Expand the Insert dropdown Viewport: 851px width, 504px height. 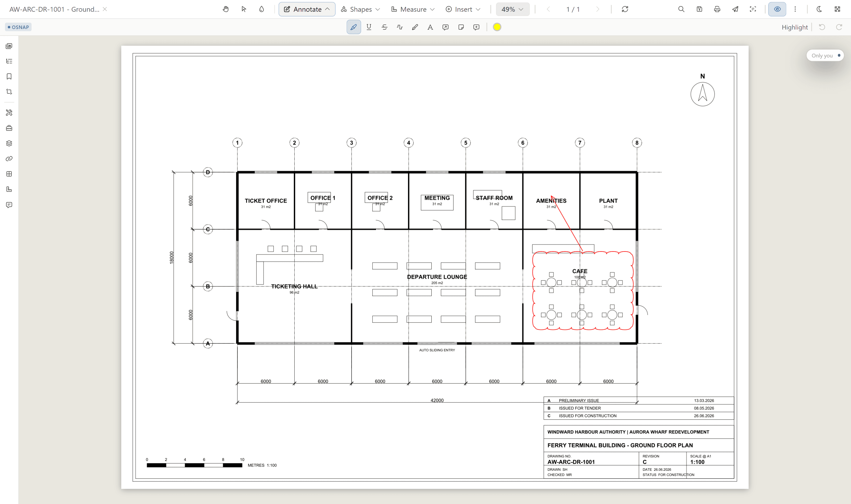coord(463,9)
